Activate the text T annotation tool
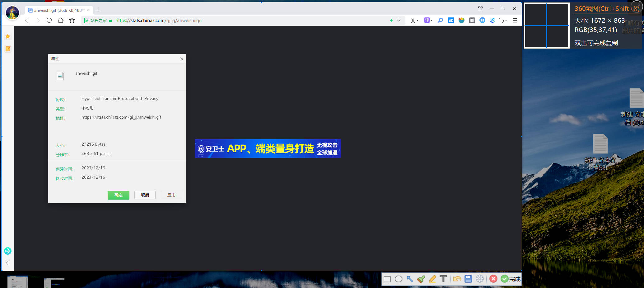This screenshot has height=288, width=644. coord(444,279)
